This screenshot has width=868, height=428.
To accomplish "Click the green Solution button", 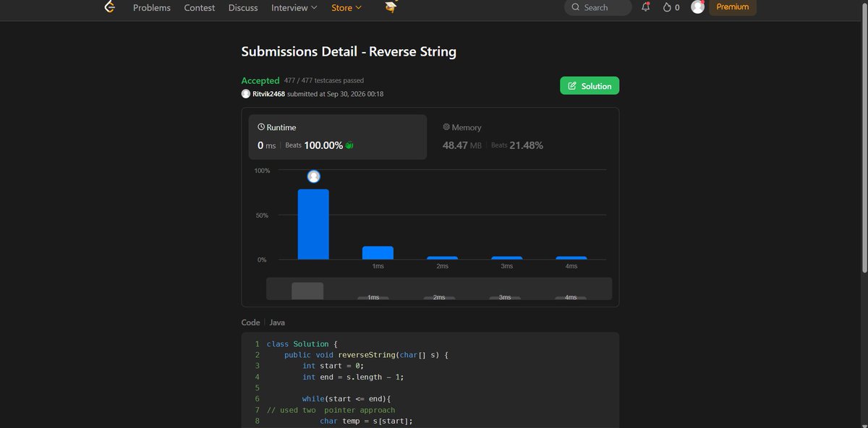I will [590, 86].
